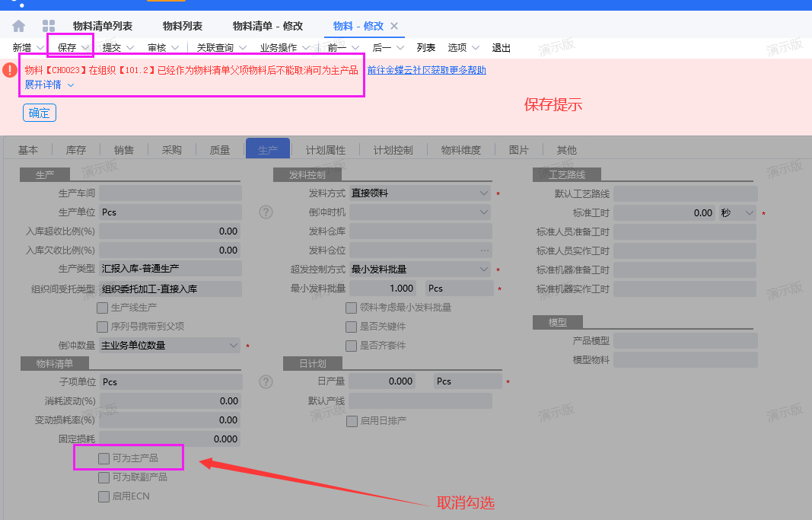Click the 最小发料批量 value 1.000
This screenshot has width=812, height=520.
[x=384, y=289]
